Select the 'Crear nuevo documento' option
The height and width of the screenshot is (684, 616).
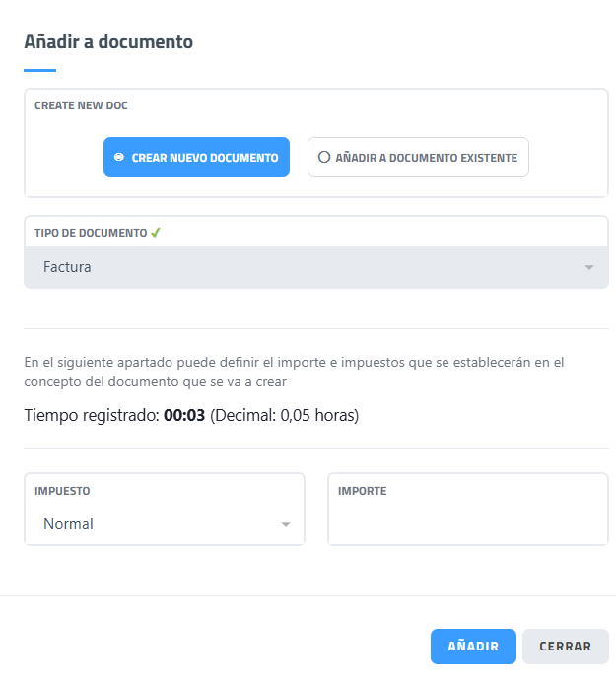coord(196,157)
